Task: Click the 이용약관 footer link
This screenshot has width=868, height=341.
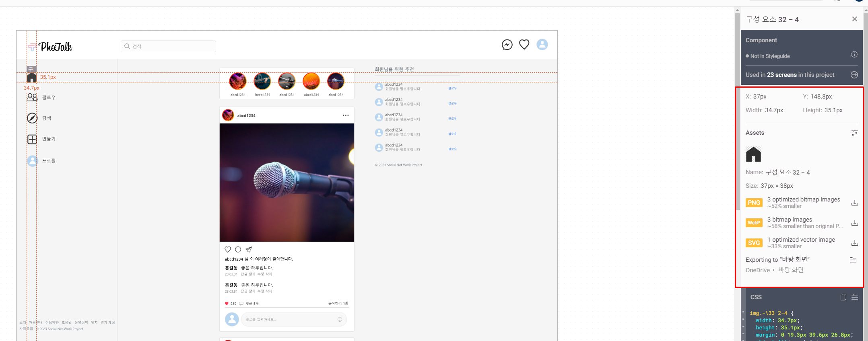Action: [52, 323]
